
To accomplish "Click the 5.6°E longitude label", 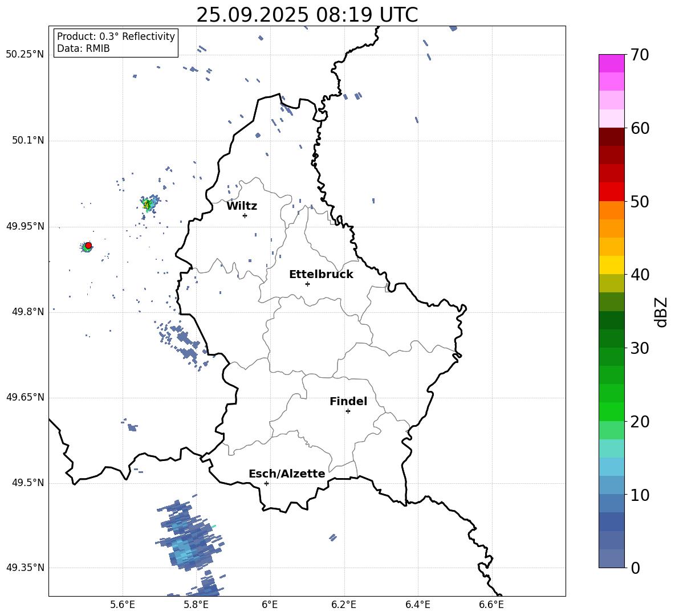I will coord(123,605).
